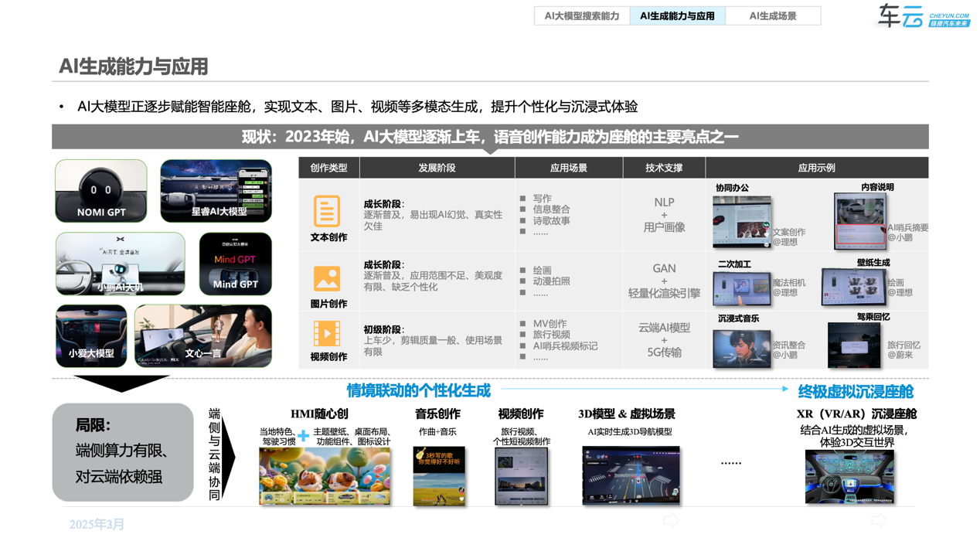Click the 终极虚拟沉浸座舱 blue heading
Viewport: 980px width, 548px height.
tap(855, 392)
